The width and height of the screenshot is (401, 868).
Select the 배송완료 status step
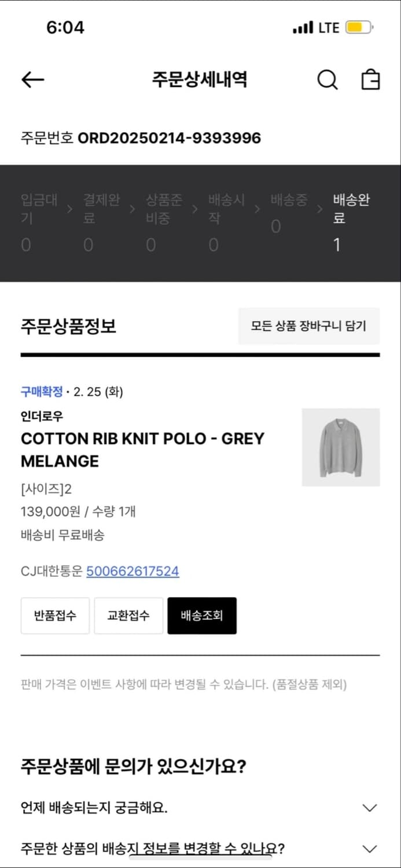point(351,223)
